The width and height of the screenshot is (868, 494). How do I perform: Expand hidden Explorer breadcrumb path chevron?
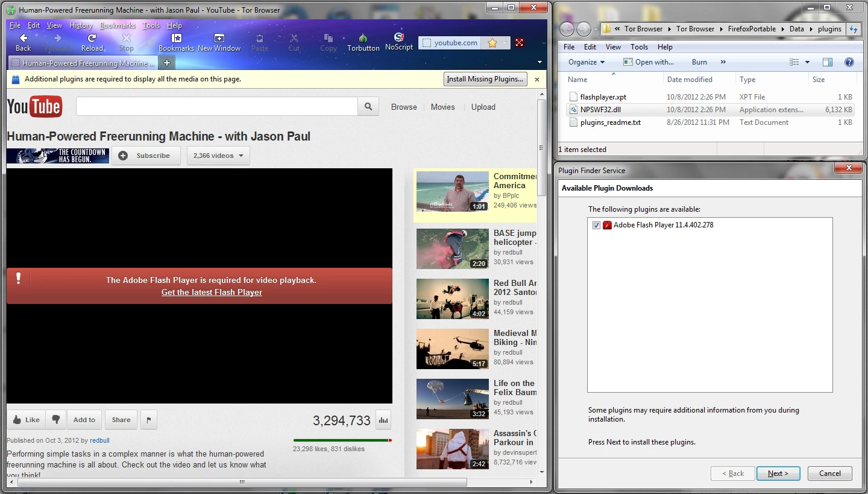617,29
